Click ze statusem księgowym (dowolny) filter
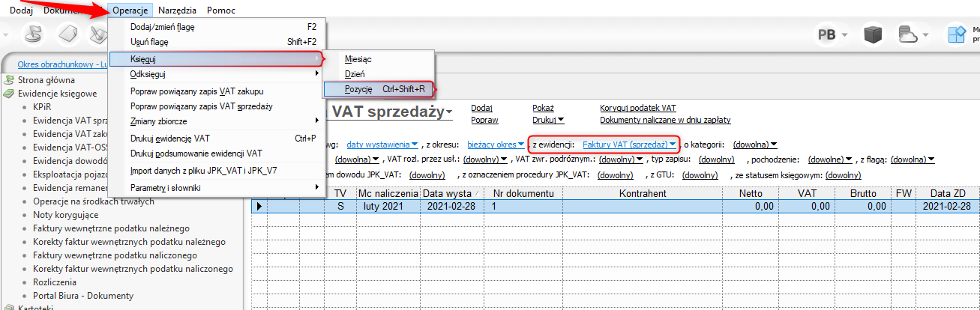Viewport: 980px width, 310px height. point(844,175)
